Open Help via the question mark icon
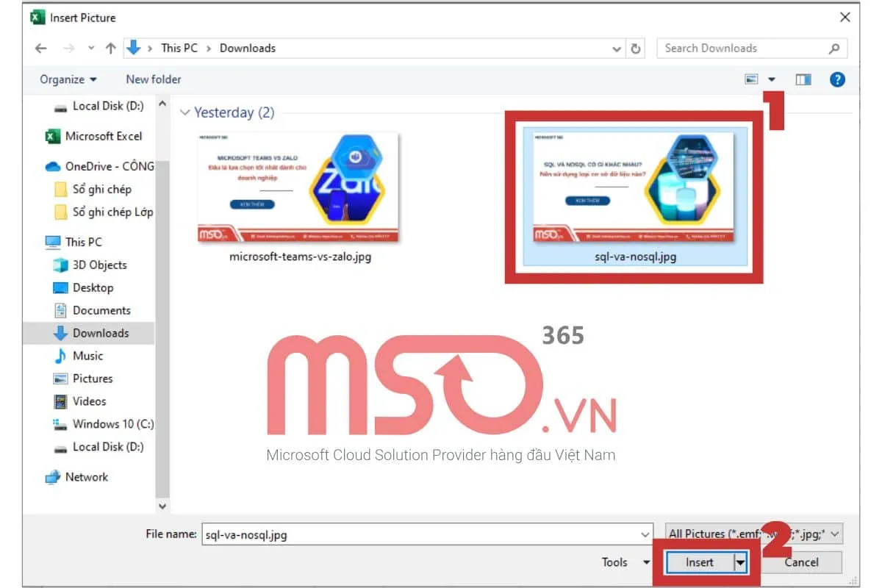 pos(837,79)
